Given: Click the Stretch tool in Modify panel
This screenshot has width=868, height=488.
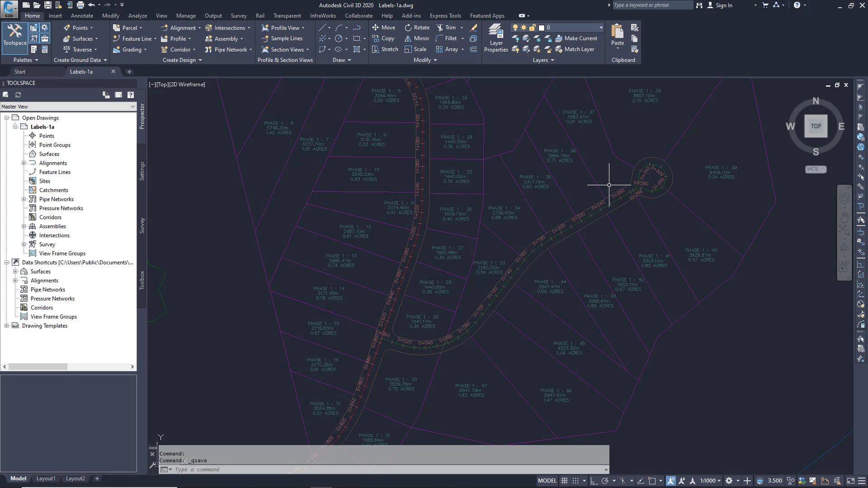Looking at the screenshot, I should (385, 49).
